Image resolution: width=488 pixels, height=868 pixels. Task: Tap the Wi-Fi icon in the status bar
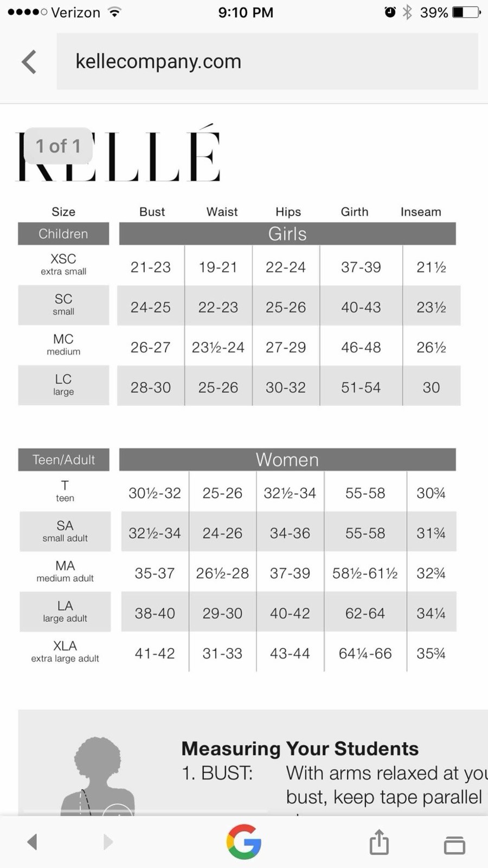point(114,12)
